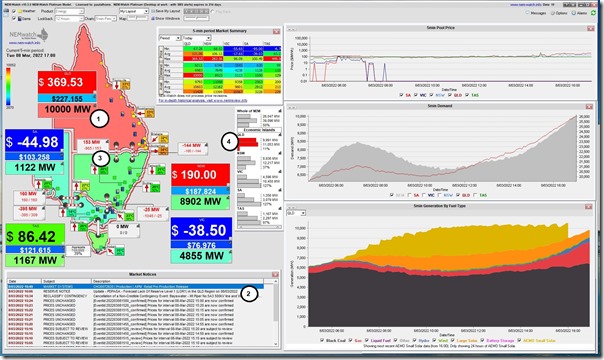Open the Today dropdown in Market Summary
The height and width of the screenshot is (360, 604).
[x=196, y=38]
